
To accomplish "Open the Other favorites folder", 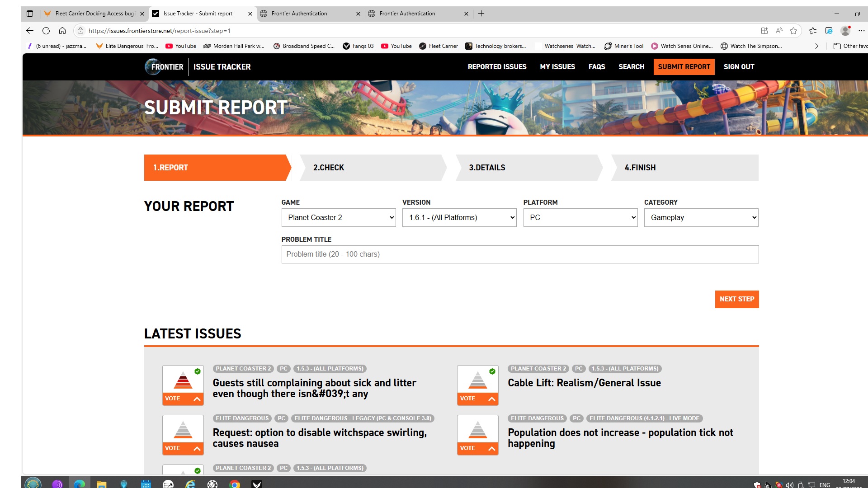I will [850, 46].
